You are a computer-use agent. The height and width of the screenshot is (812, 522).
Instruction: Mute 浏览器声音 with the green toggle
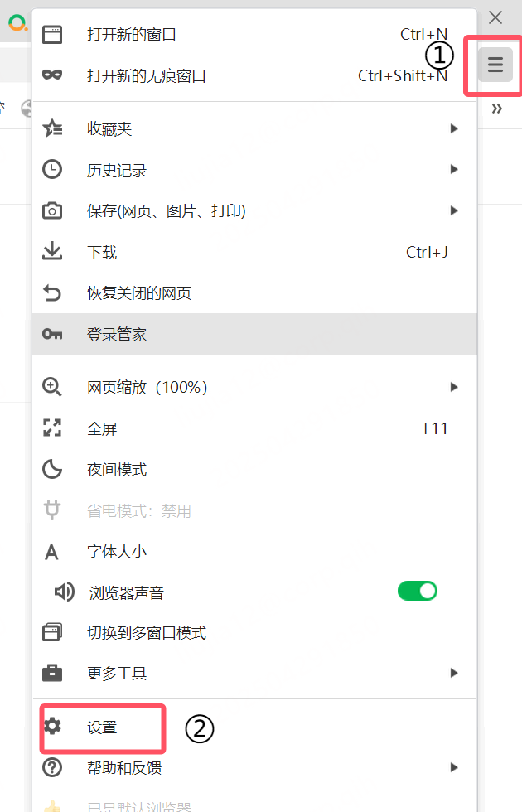coord(418,590)
